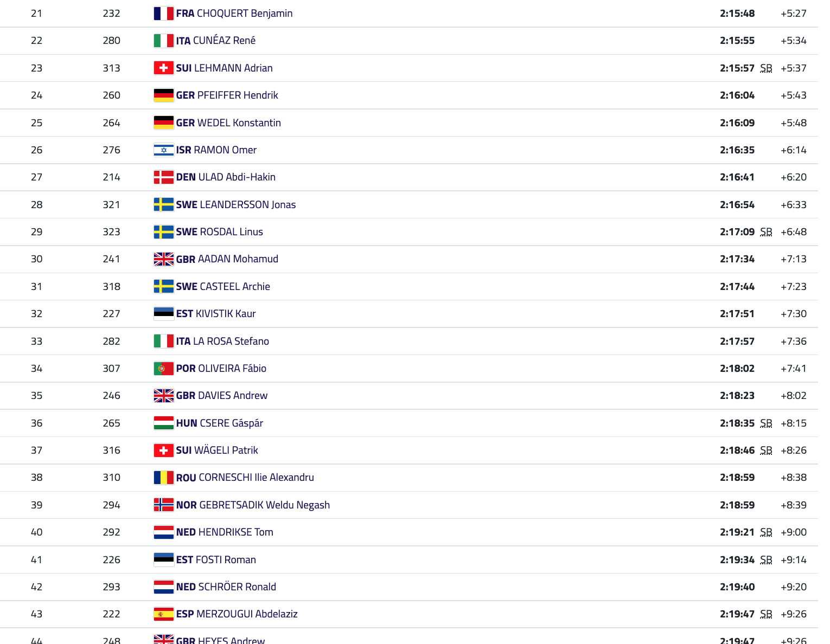This screenshot has width=830, height=644.
Task: Select LEANDERSSON Jonas name link
Action: (248, 205)
